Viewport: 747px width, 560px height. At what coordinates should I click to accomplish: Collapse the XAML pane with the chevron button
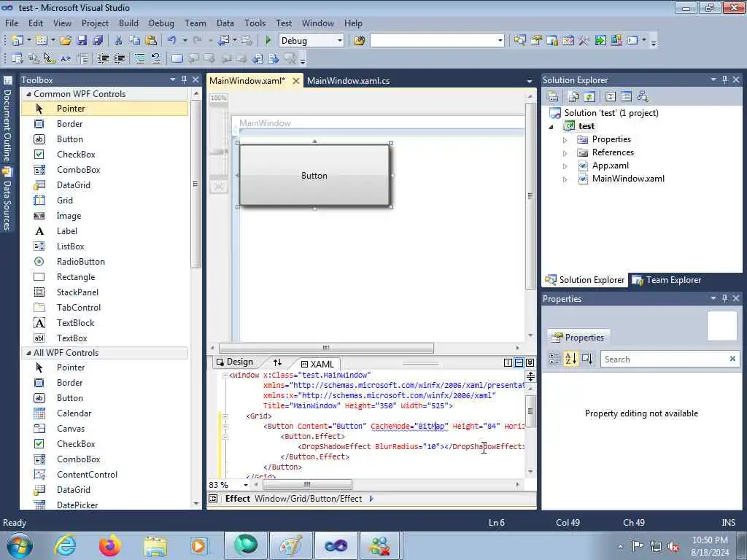530,362
